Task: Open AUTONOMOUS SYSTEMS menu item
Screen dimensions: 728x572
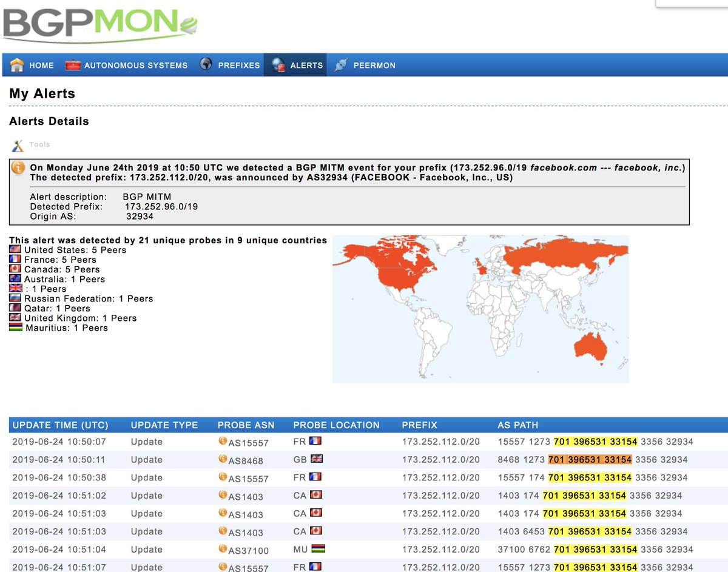Action: pos(136,66)
